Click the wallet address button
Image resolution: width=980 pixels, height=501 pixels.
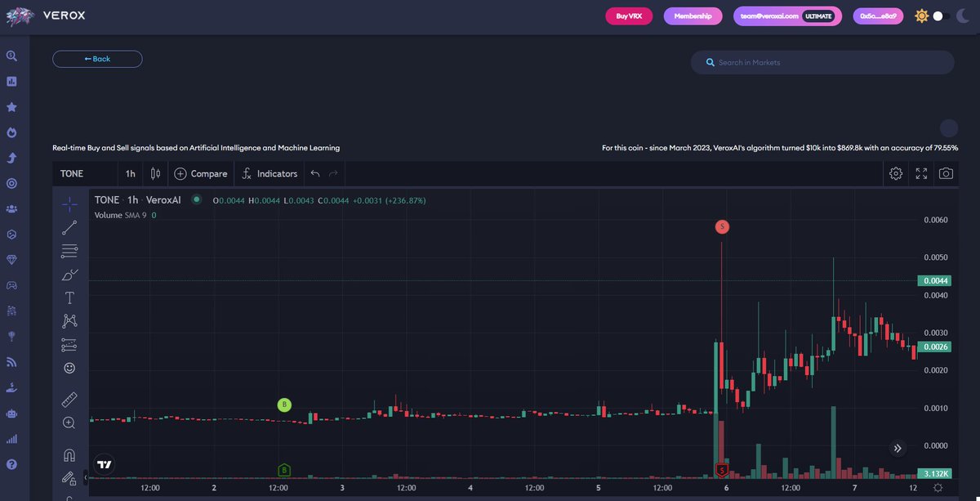pyautogui.click(x=879, y=16)
